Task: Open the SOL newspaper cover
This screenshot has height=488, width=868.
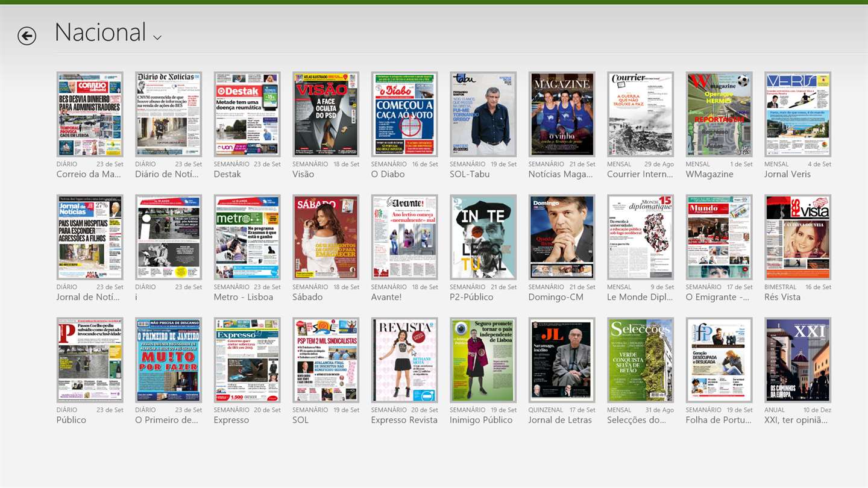Action: pos(325,360)
